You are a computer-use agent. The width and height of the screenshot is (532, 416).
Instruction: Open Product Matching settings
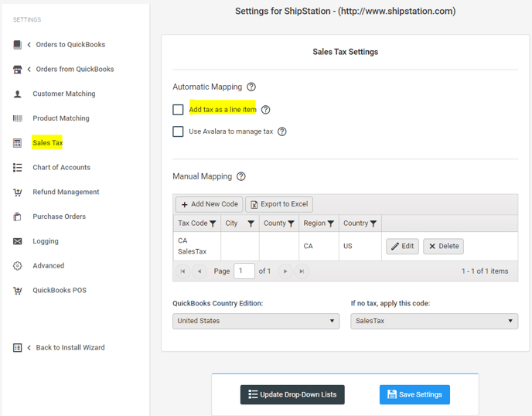pos(61,118)
